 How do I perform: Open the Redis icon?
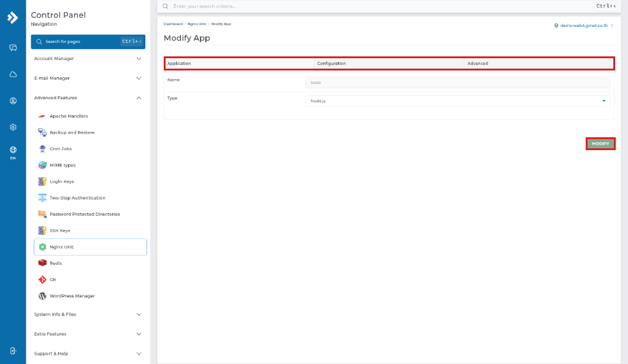(42, 264)
